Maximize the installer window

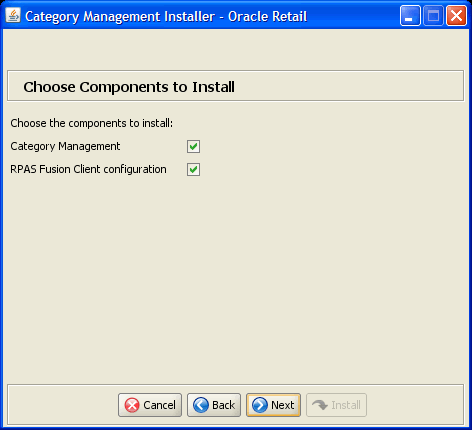tap(433, 16)
